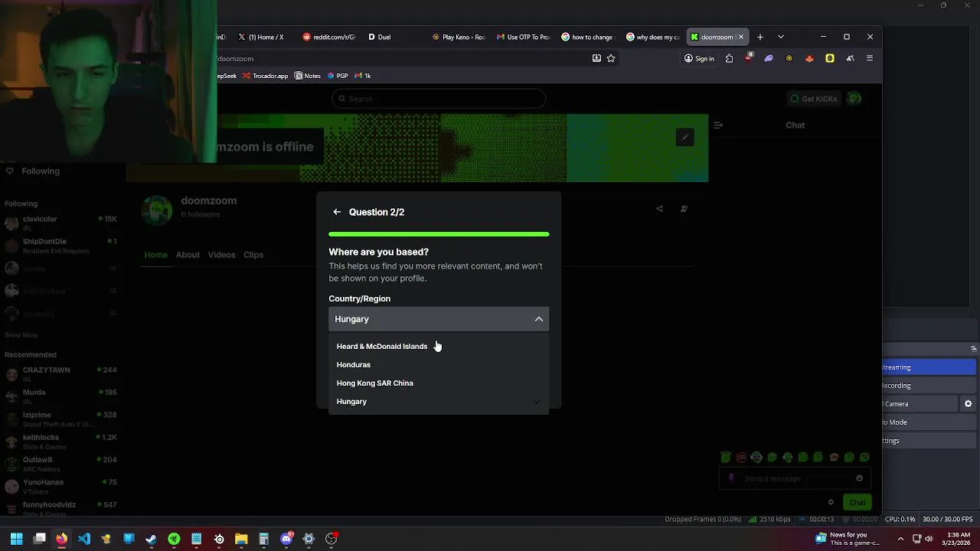
Task: Open the Clips tab on doomzoom channel
Action: pyautogui.click(x=253, y=255)
